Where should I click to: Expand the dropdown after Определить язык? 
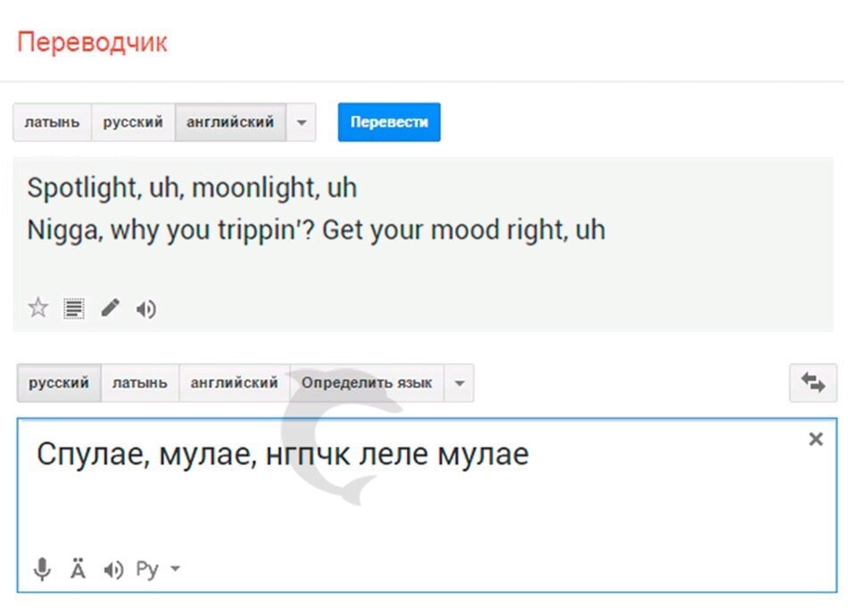pyautogui.click(x=459, y=383)
